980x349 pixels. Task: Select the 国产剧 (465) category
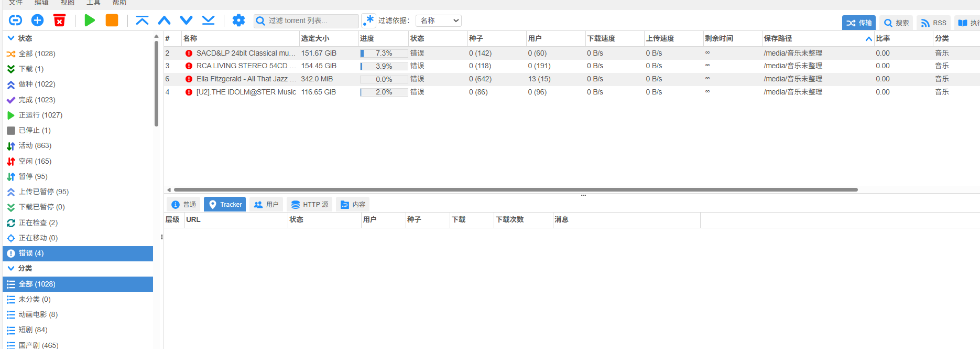coord(78,345)
